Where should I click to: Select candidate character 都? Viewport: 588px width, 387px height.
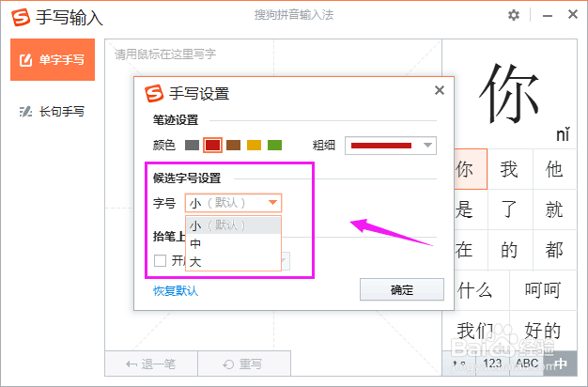(x=554, y=250)
